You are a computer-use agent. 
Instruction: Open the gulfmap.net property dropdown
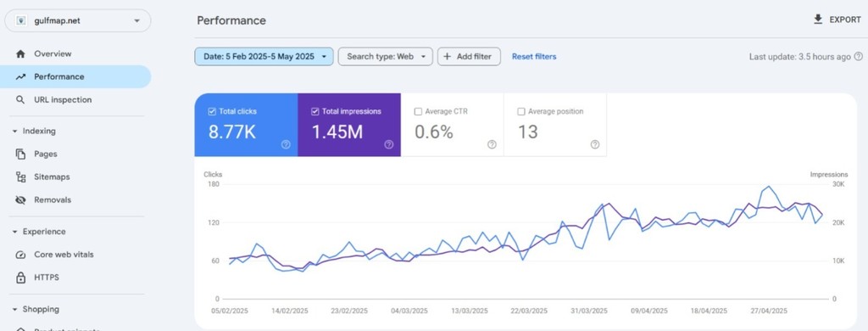(x=77, y=21)
